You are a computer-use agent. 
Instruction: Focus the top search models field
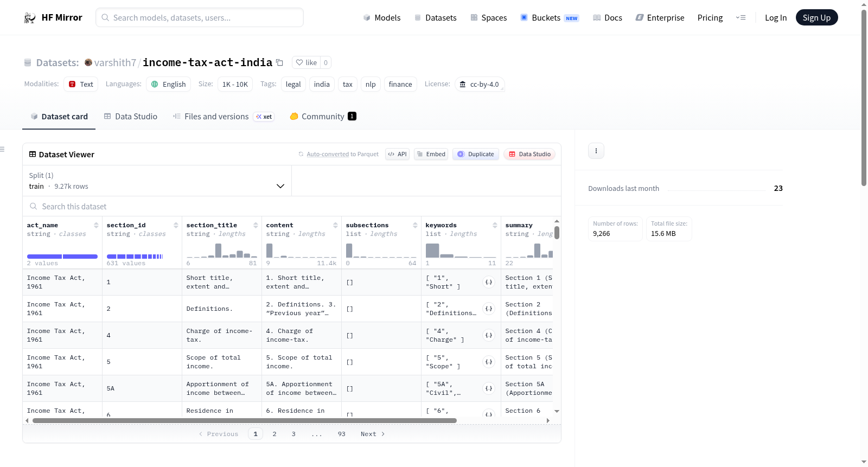(x=200, y=17)
